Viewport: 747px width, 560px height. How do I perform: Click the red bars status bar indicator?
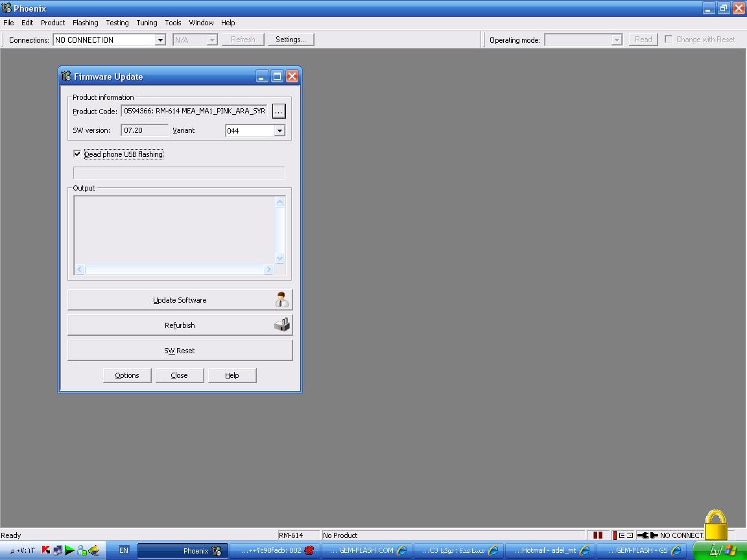[598, 535]
